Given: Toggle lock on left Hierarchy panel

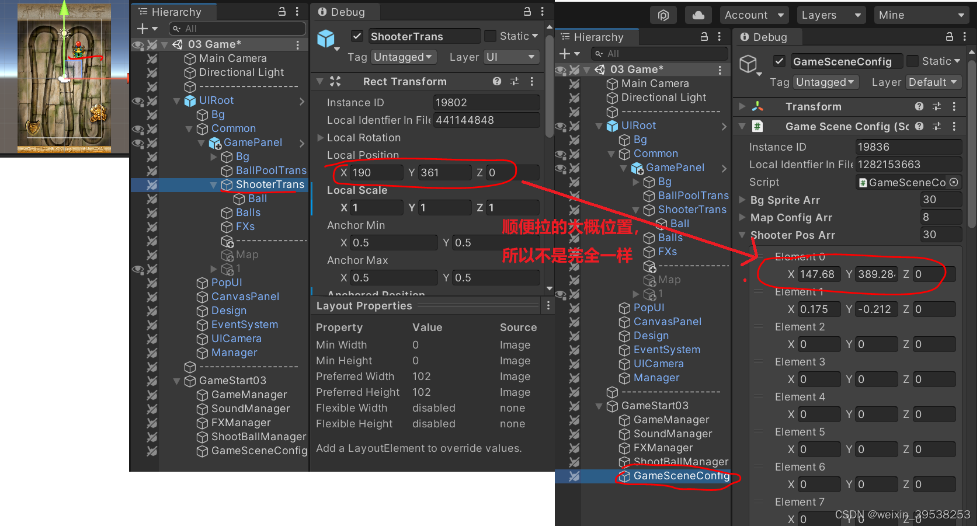Looking at the screenshot, I should point(282,12).
